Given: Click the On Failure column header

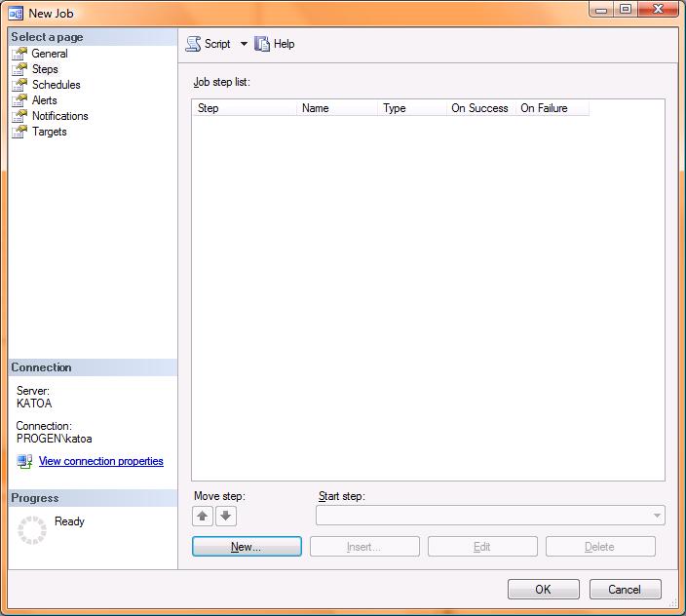Looking at the screenshot, I should 553,108.
